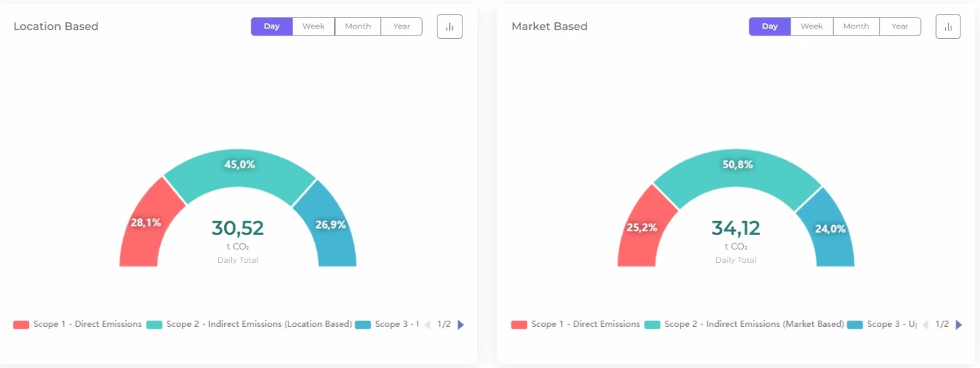
Task: Select Day period in Market Based chart
Action: point(770,26)
